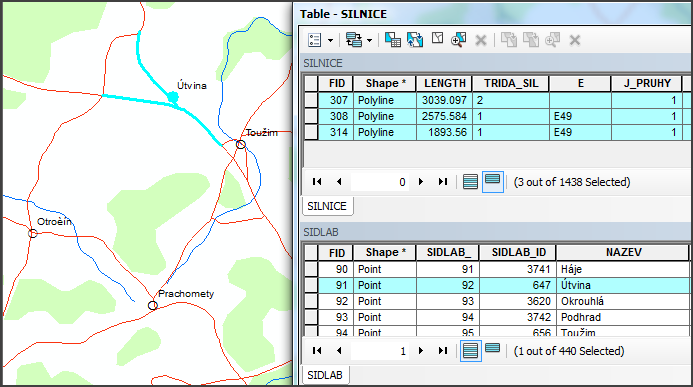Viewport: 693px width, 387px height.
Task: Show selected records in SIDLAB table
Action: click(x=492, y=349)
